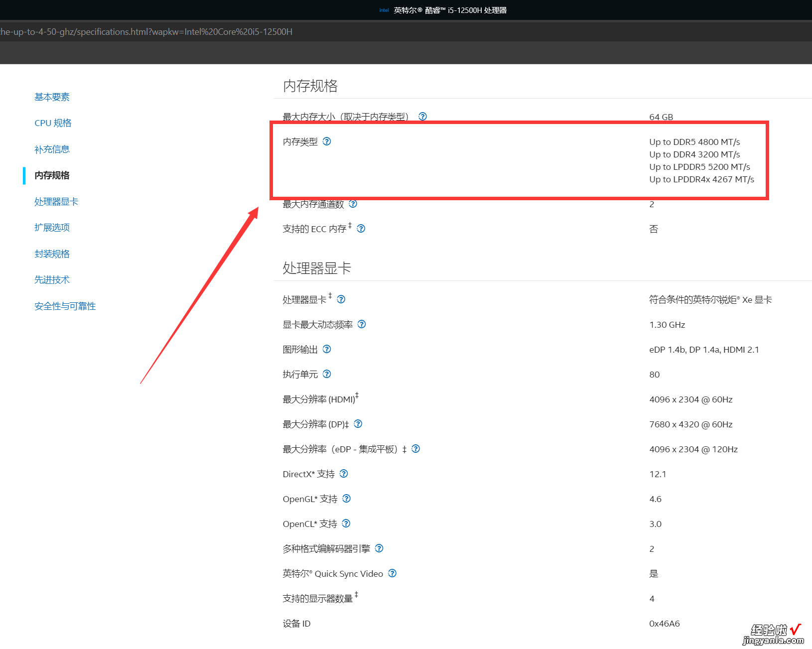The height and width of the screenshot is (649, 812).
Task: Select 内存规格 in the sidebar
Action: (52, 175)
